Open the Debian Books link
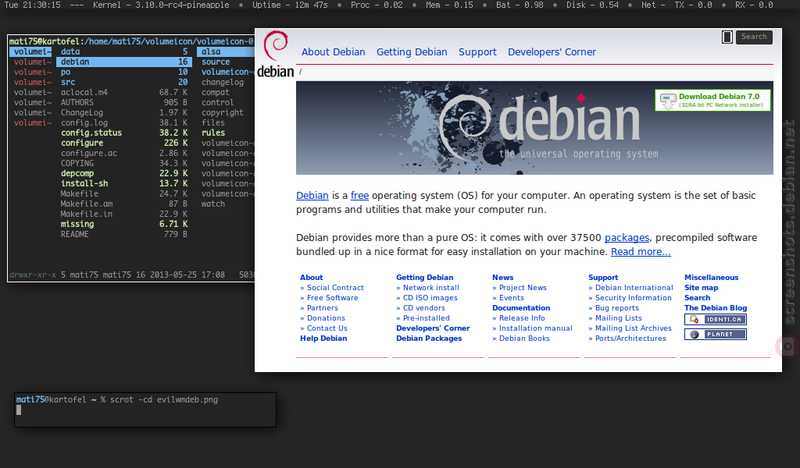Viewport: 800px width, 468px height. tap(524, 338)
